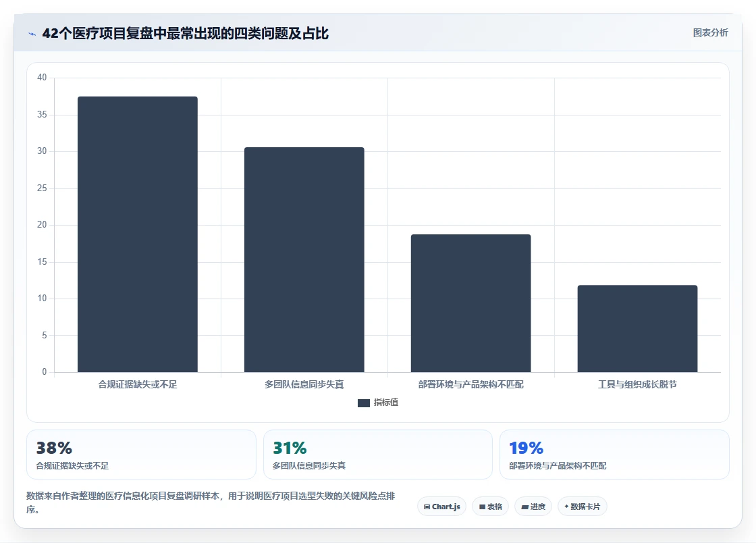
Task: Select the 表格 tag chip
Action: tap(490, 507)
